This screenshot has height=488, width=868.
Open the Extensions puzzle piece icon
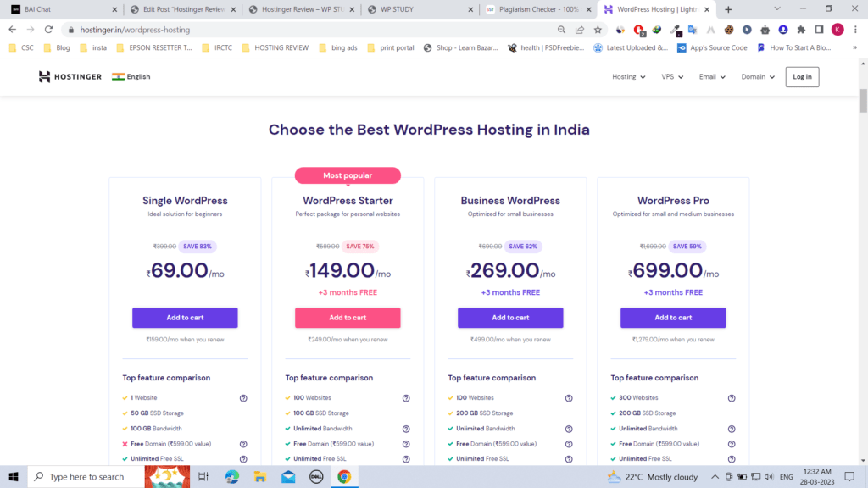pyautogui.click(x=800, y=28)
